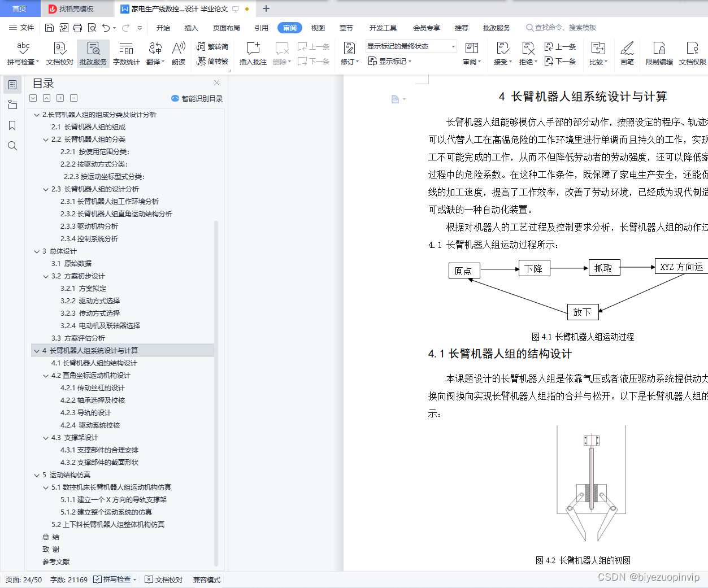Collapse the '2.2 长臂机器人组的分类' outline node
The image size is (708, 588).
pos(46,140)
